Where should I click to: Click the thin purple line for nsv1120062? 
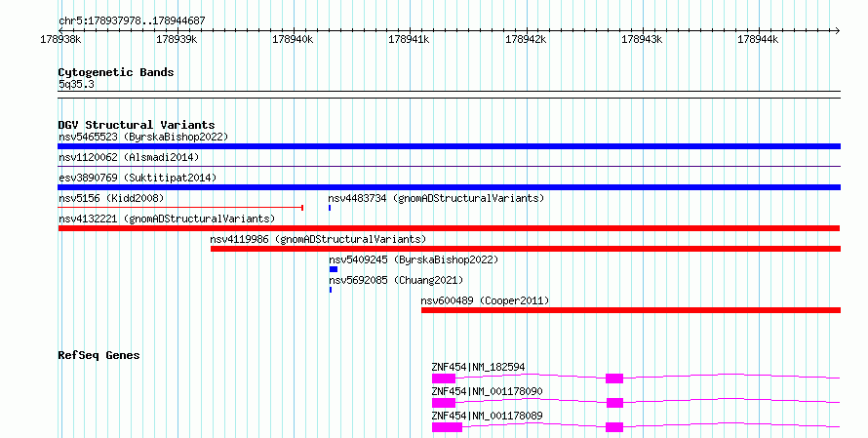[449, 166]
